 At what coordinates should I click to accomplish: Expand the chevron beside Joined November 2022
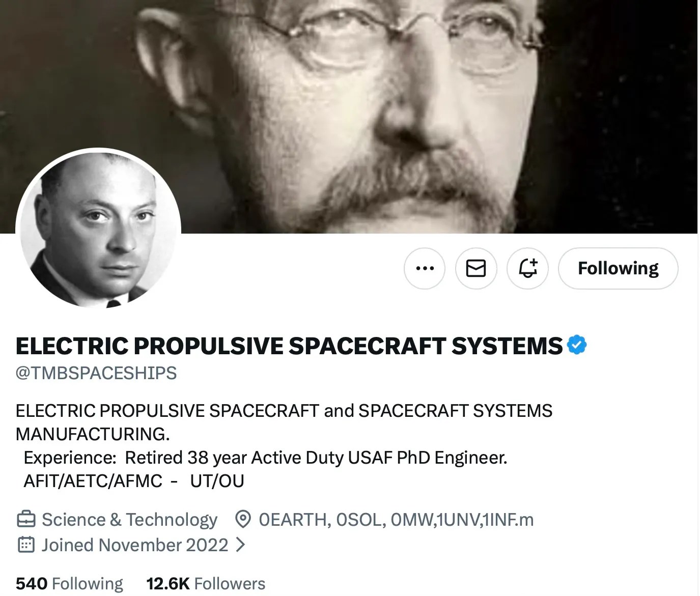(240, 545)
